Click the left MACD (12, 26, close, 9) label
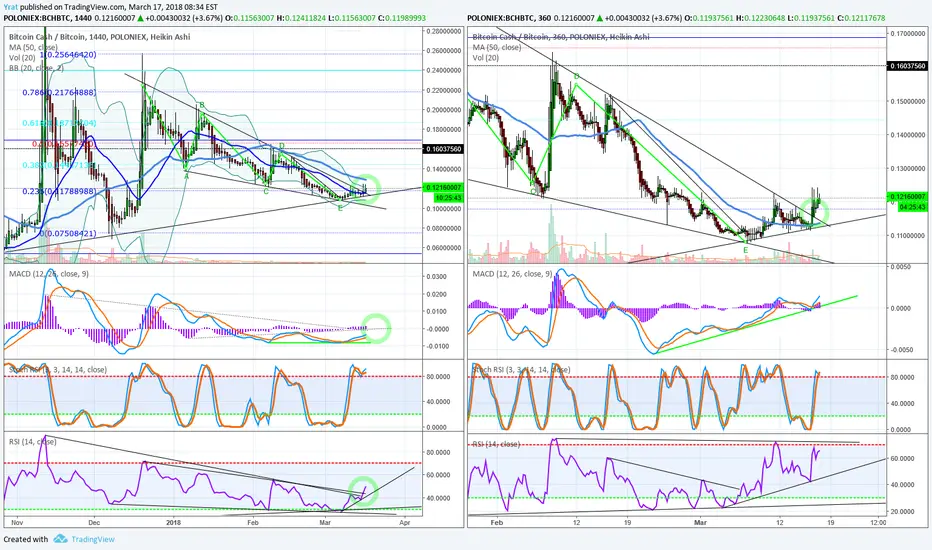The height and width of the screenshot is (550, 932). pyautogui.click(x=49, y=274)
